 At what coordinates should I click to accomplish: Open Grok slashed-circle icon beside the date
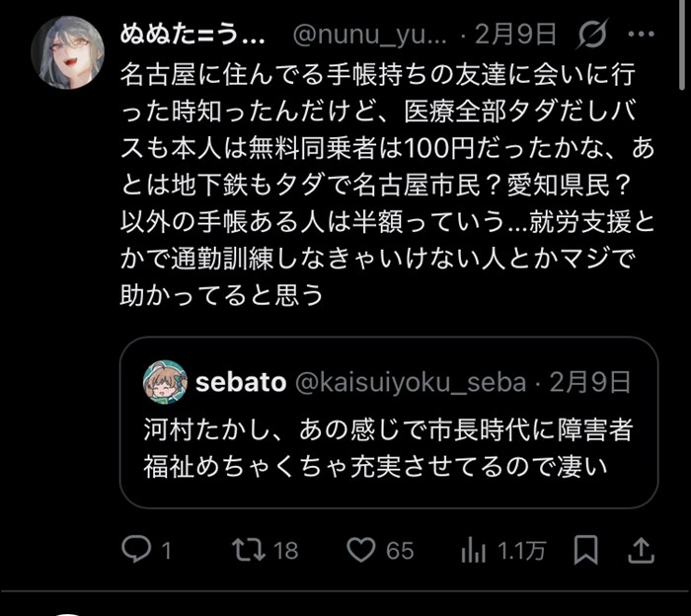pyautogui.click(x=591, y=37)
